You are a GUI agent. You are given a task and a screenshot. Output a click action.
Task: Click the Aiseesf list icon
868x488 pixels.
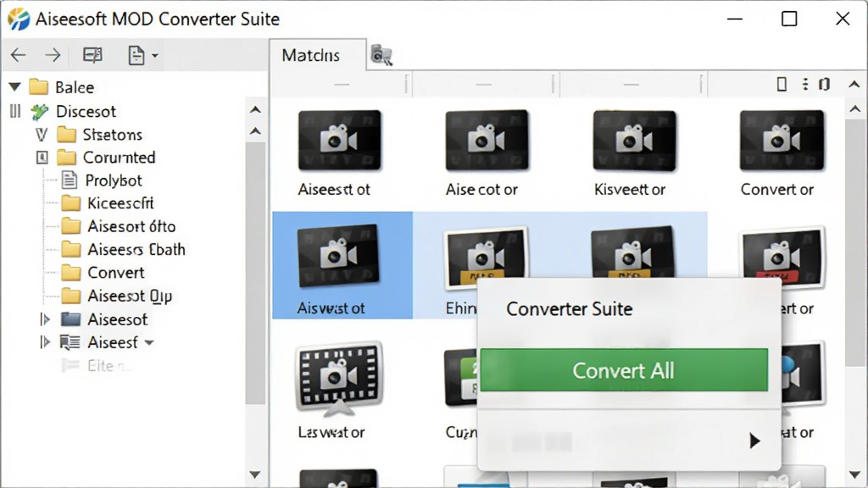70,342
